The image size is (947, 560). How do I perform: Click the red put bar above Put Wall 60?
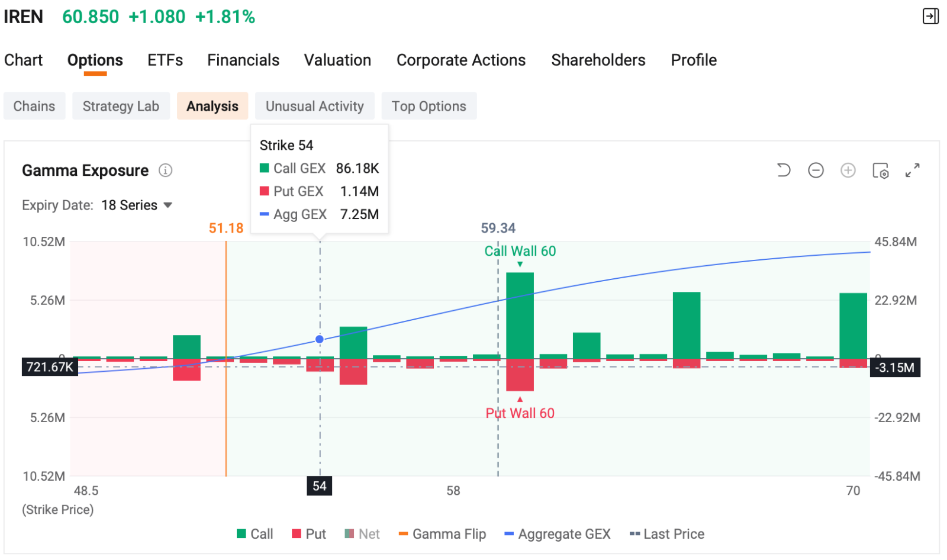coord(520,375)
